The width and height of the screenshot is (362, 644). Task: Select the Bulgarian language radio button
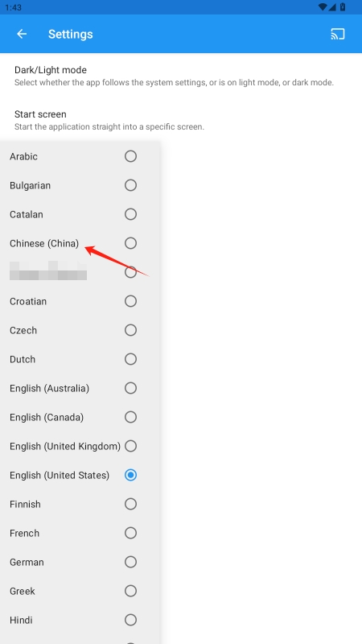[130, 185]
